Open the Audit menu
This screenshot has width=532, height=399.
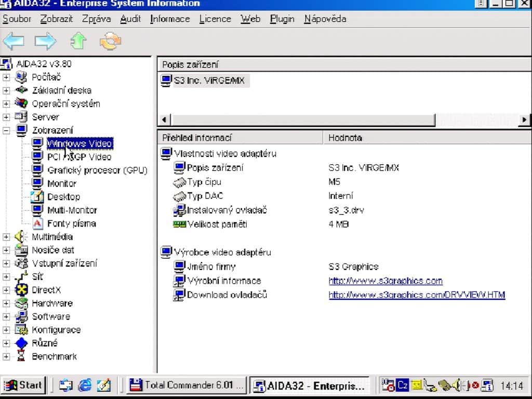tap(130, 19)
